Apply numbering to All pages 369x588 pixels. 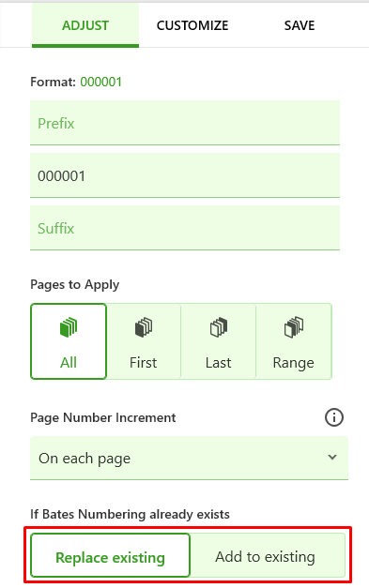[x=69, y=341]
